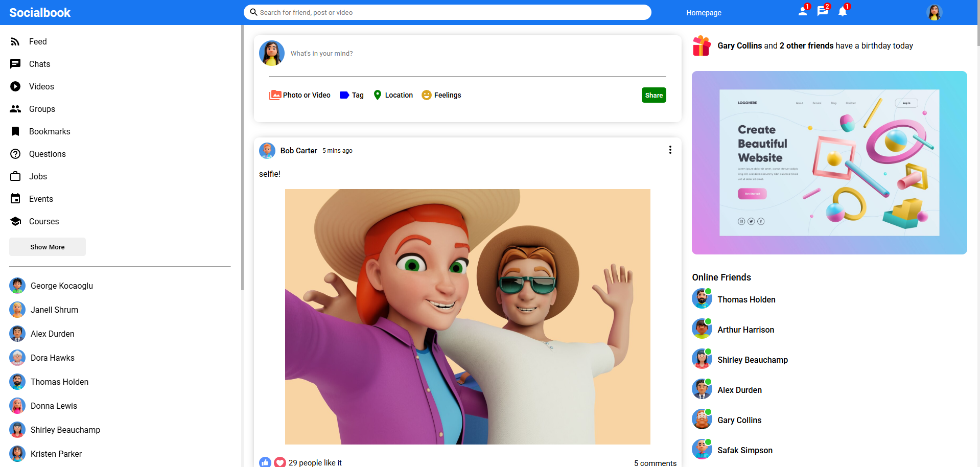The image size is (980, 467).
Task: Type in the search bar for friends or posts
Action: (x=447, y=12)
